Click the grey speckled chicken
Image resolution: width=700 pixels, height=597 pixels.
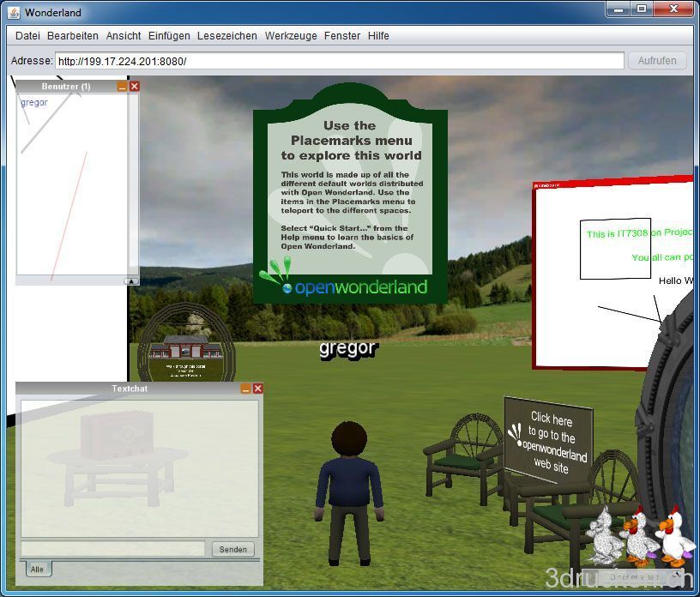pyautogui.click(x=604, y=538)
